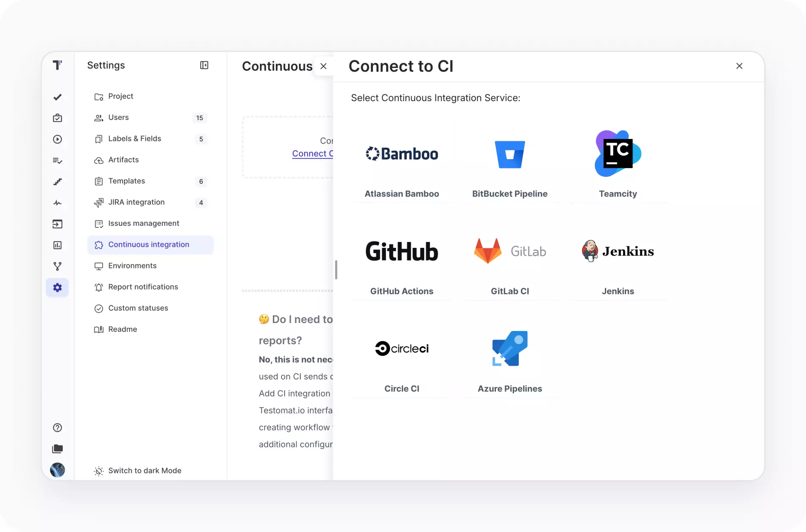Open the Runs play-circle icon in sidebar

tap(57, 139)
